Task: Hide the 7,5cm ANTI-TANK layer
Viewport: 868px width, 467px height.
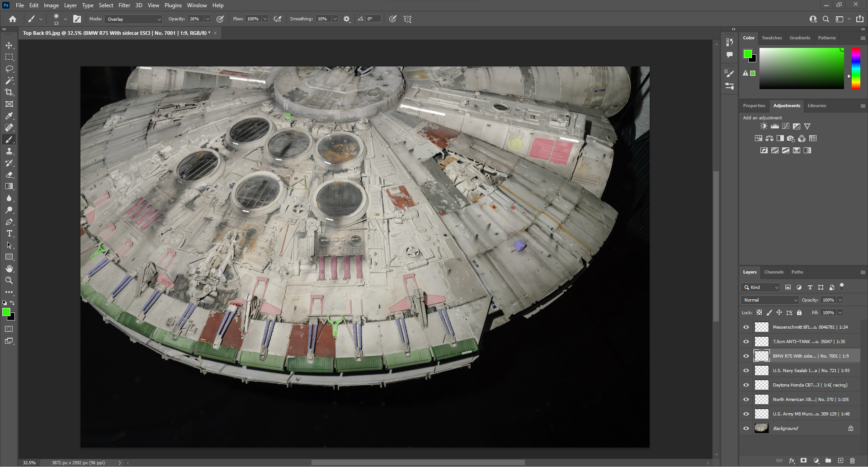Action: tap(746, 341)
